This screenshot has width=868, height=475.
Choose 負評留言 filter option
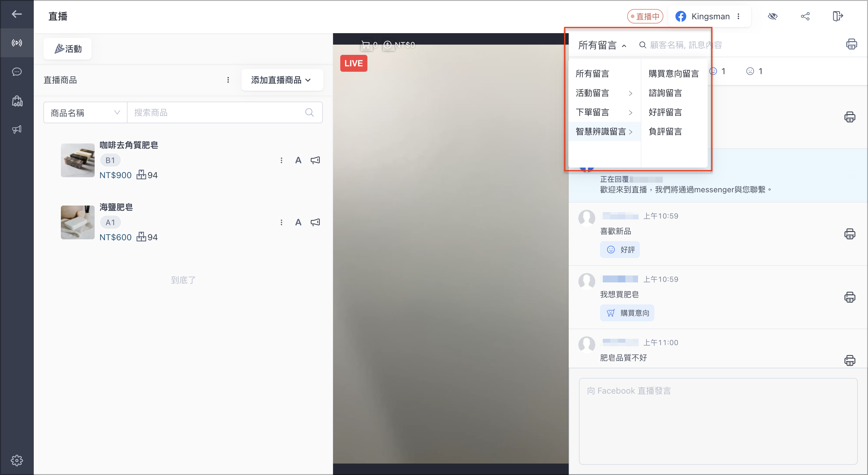(x=674, y=131)
